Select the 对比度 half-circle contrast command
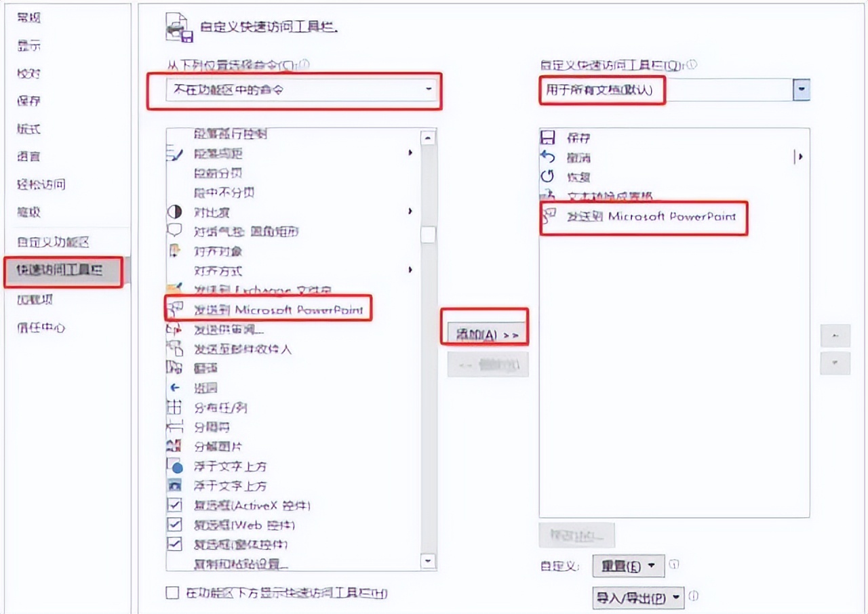 [x=290, y=211]
